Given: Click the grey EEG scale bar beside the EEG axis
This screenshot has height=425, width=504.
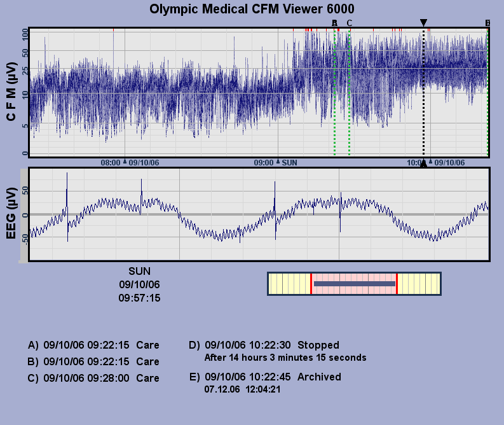Looking at the screenshot, I should 24,215.
